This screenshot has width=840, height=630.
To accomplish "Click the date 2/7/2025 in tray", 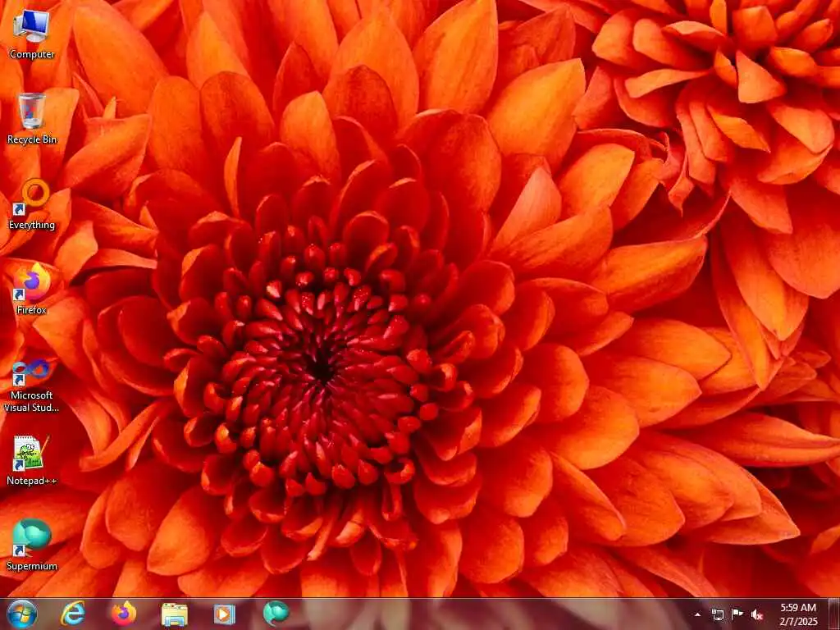I will (x=798, y=621).
